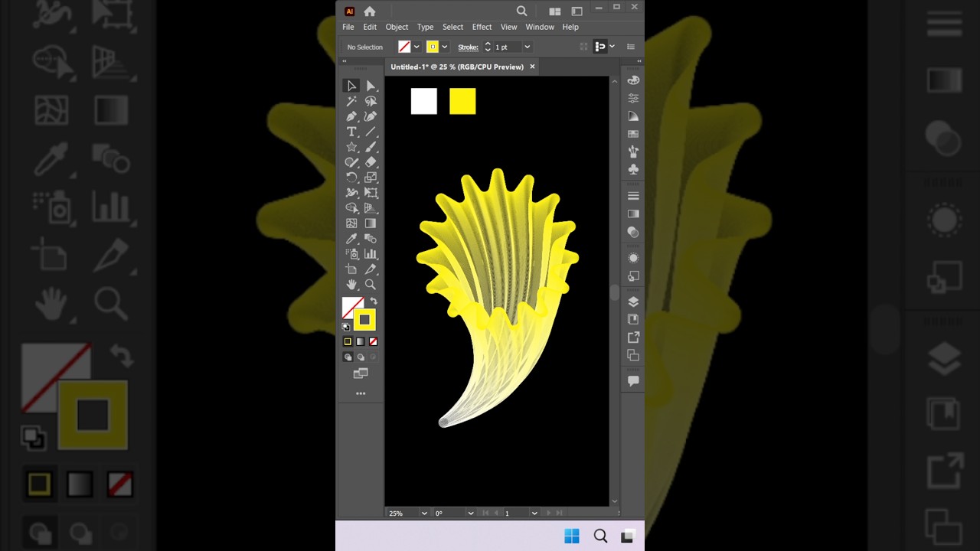980x551 pixels.
Task: Pick the Free Transform tool
Action: (371, 193)
